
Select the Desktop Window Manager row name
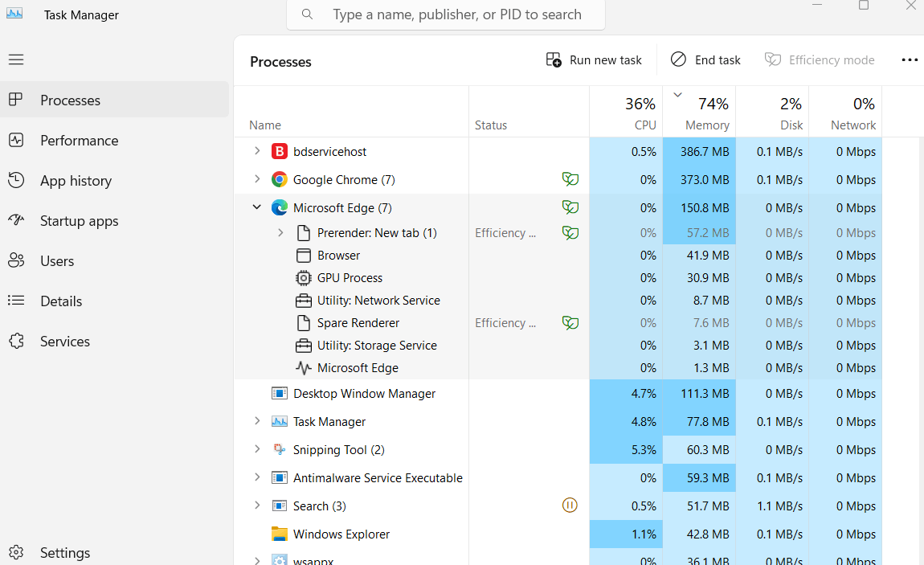coord(364,394)
